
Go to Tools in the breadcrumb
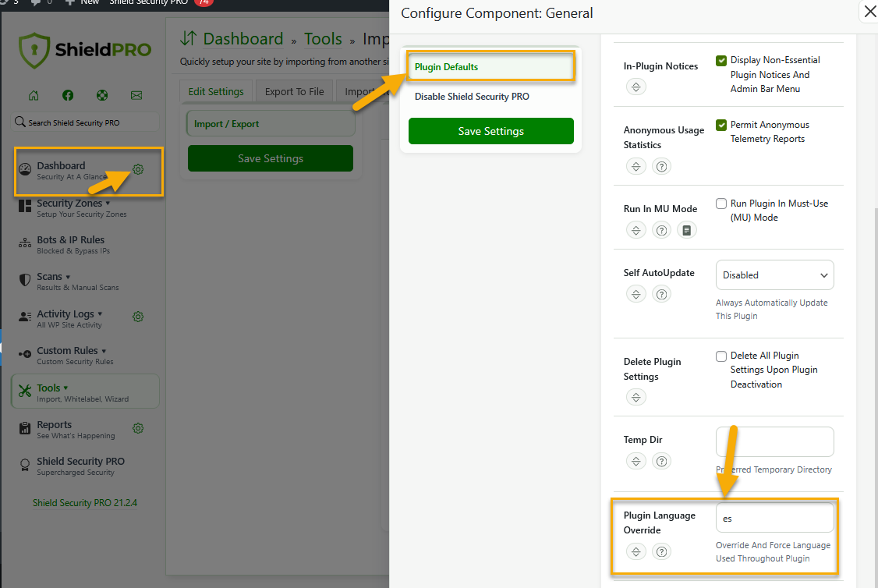(323, 39)
